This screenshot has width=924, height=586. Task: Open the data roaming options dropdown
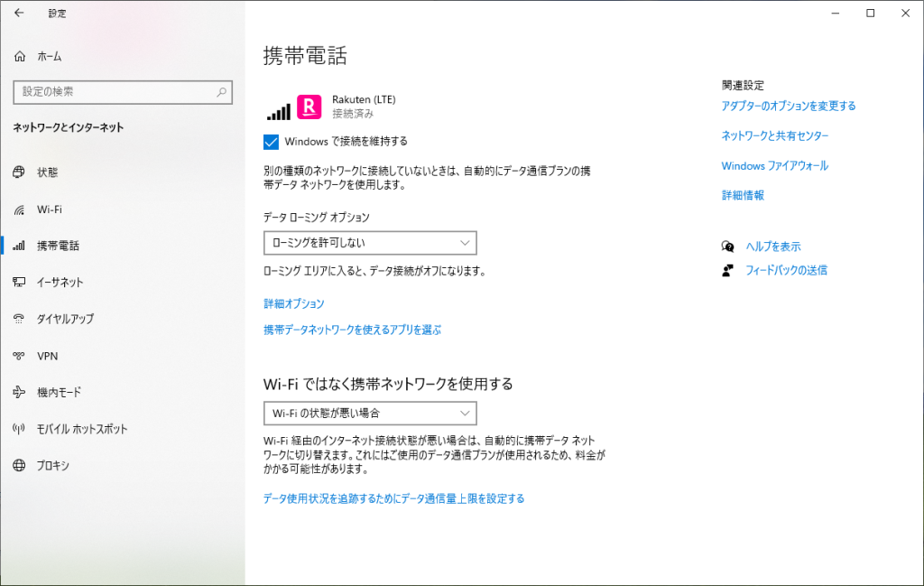(x=370, y=243)
